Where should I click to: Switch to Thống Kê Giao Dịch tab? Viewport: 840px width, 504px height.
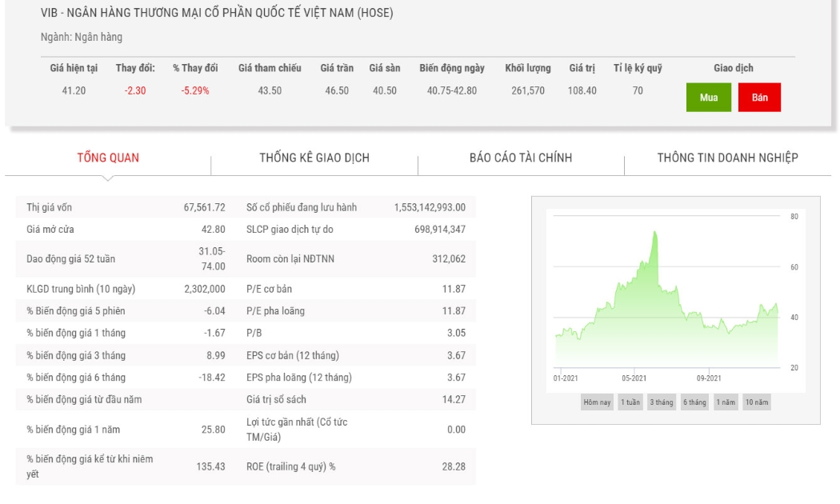pyautogui.click(x=314, y=158)
